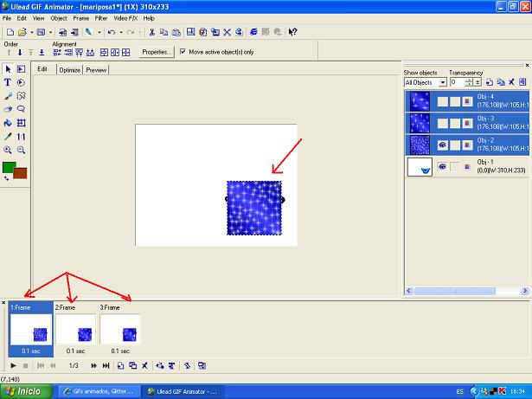The image size is (532, 399).
Task: Select the Eyedropper tool
Action: click(8, 137)
